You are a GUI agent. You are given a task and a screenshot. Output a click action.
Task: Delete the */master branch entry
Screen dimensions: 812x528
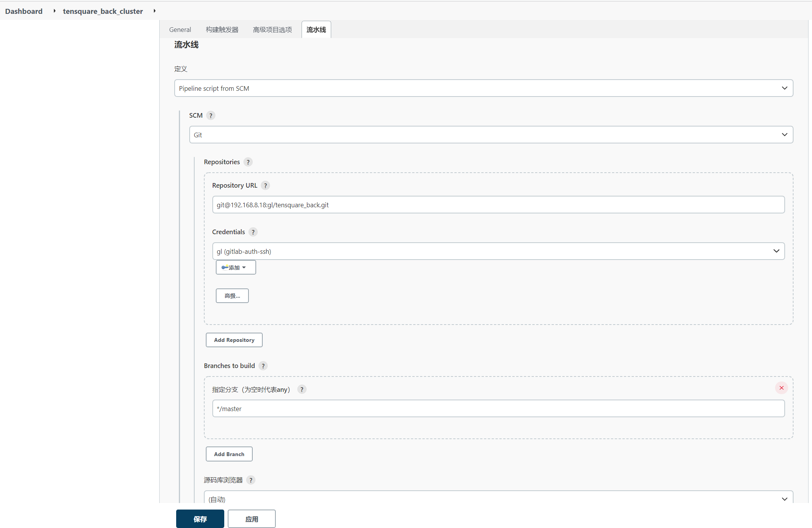(782, 388)
